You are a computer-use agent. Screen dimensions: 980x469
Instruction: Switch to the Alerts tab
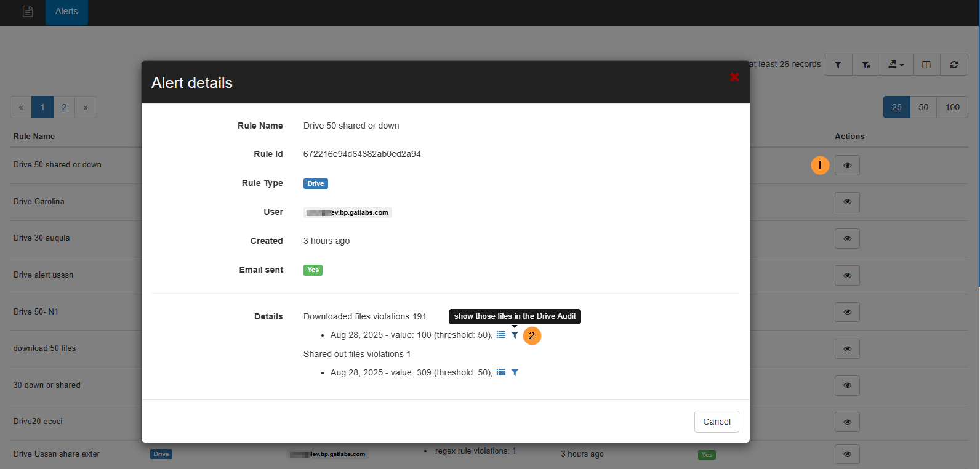66,12
